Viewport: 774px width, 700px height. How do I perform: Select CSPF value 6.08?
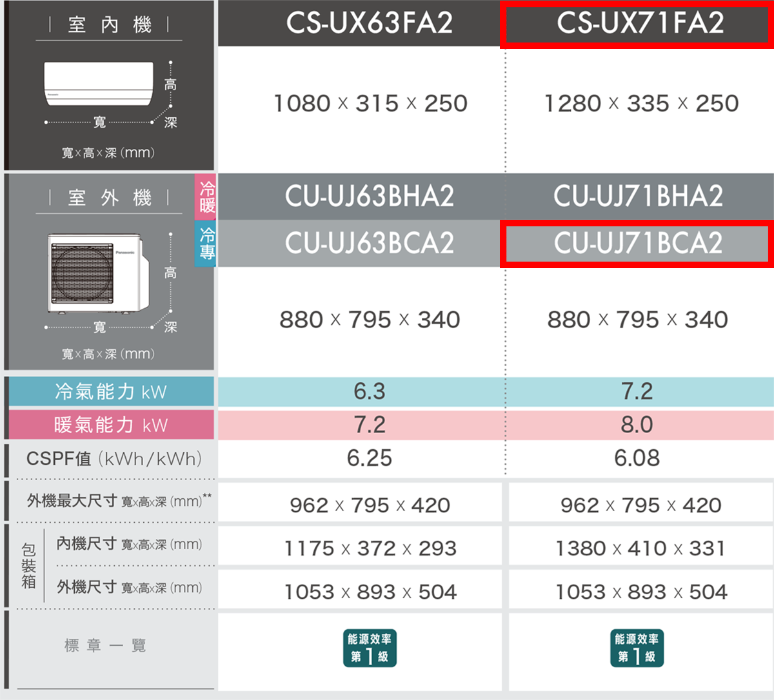[x=637, y=458]
